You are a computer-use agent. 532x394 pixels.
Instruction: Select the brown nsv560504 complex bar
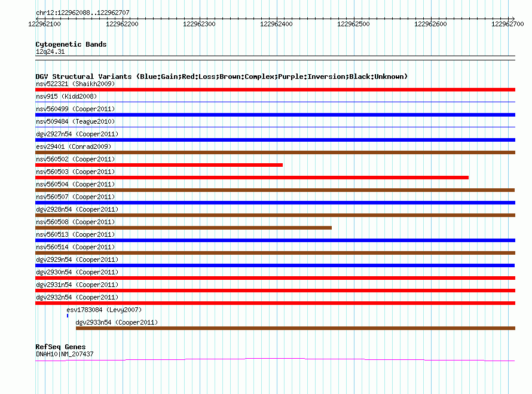pyautogui.click(x=275, y=190)
